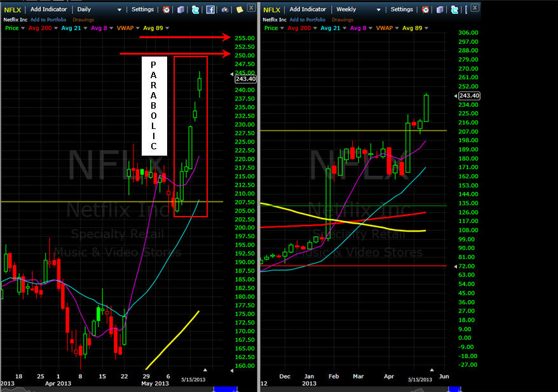
Task: Click 5/15/2013 date label under Daily chart
Action: [x=193, y=379]
